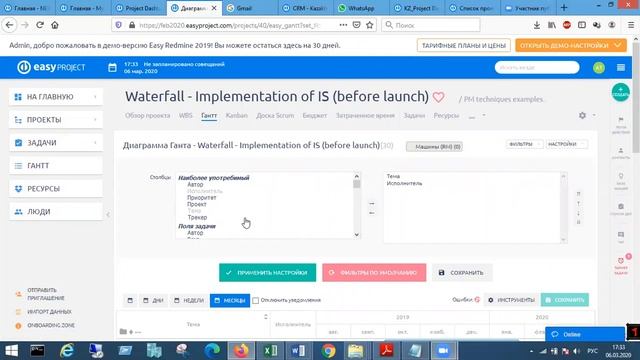
Task: Click the teal СОХРАНИТЬ Gantt button
Action: point(564,300)
